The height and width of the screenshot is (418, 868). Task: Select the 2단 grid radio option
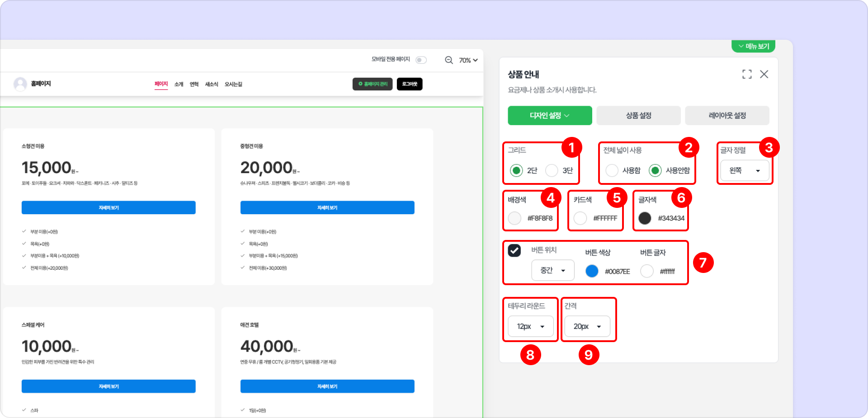[x=516, y=170]
